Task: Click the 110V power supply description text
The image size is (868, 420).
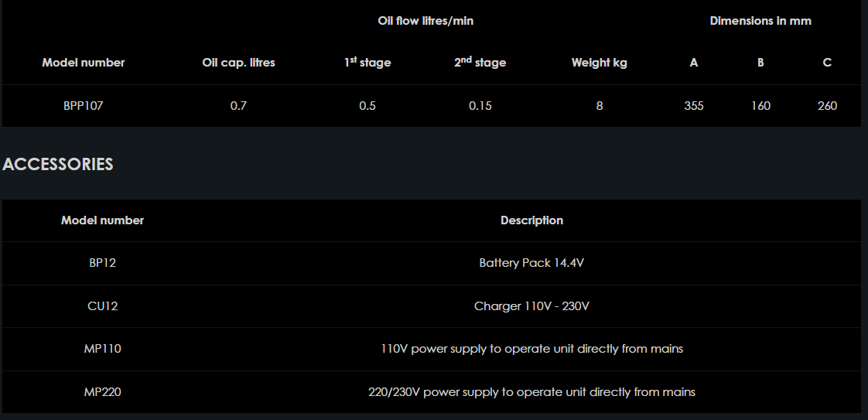Action: 531,349
